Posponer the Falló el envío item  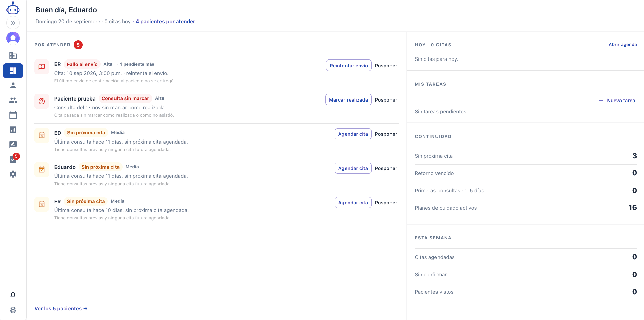386,66
